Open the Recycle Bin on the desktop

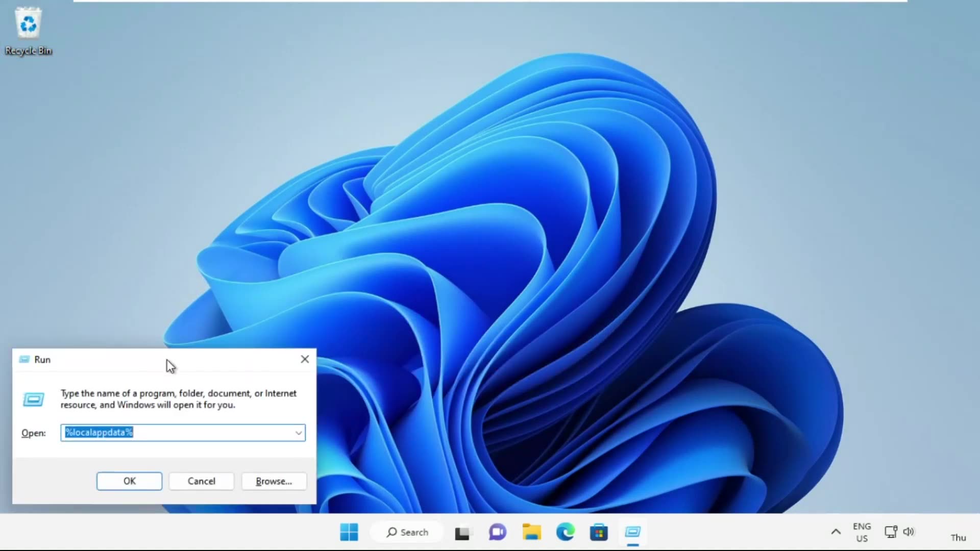pyautogui.click(x=28, y=23)
